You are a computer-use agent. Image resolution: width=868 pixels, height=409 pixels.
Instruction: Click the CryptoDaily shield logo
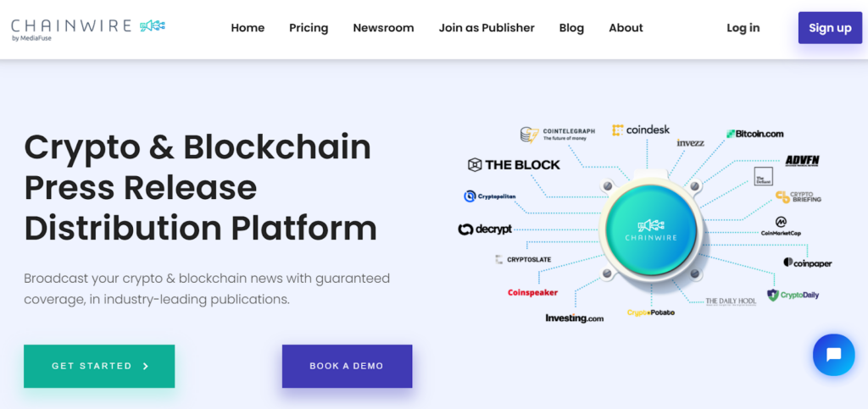coord(793,295)
